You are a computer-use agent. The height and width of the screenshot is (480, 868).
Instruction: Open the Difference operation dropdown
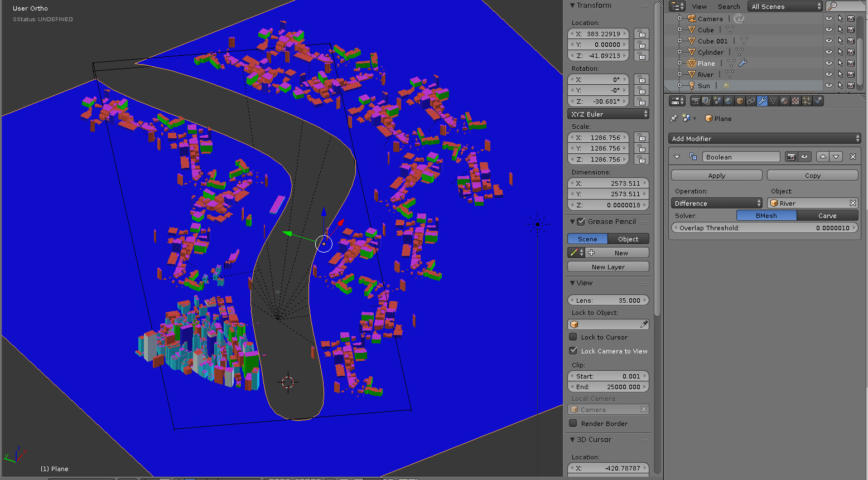(x=717, y=203)
